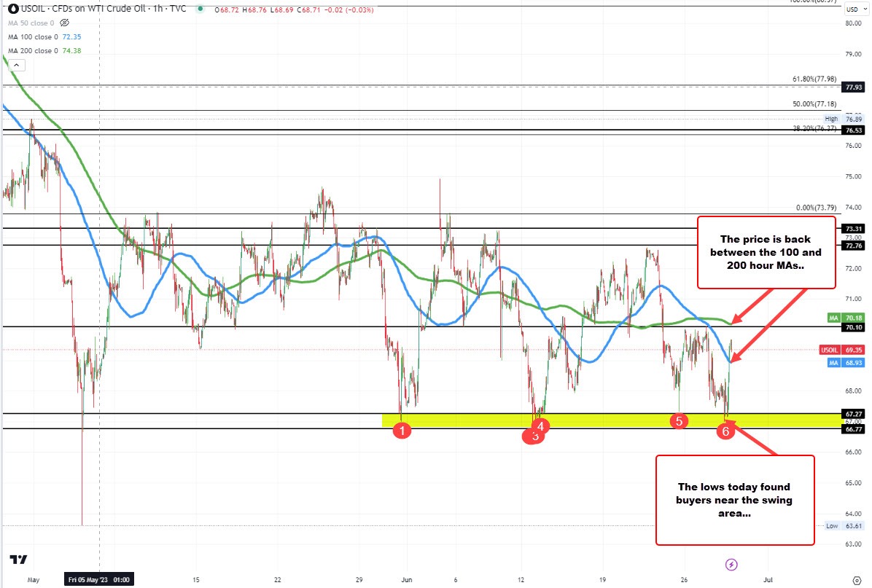Image resolution: width=872 pixels, height=588 pixels.
Task: Click the crosshair date label Fri 05 May '23
Action: coord(99,580)
